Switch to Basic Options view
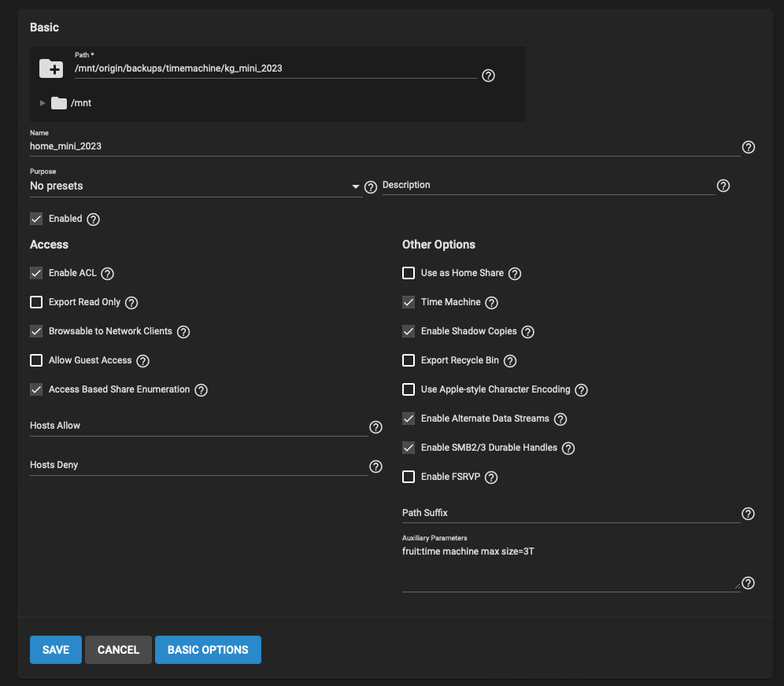Screen dimensions: 784x686 click(208, 650)
